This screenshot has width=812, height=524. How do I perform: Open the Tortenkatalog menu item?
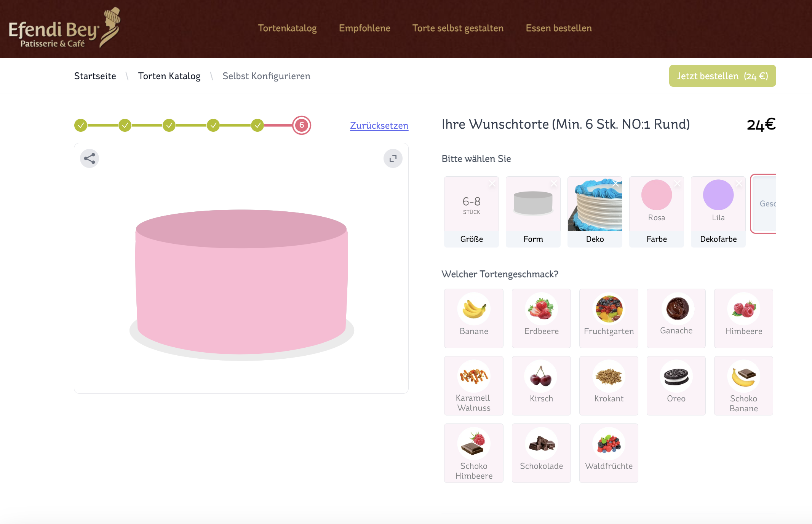287,28
